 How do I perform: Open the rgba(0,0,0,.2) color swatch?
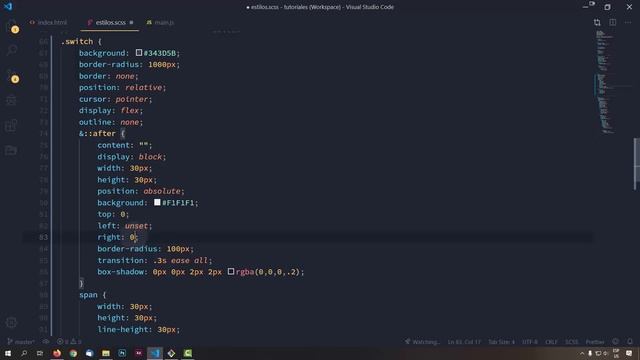[x=231, y=271]
